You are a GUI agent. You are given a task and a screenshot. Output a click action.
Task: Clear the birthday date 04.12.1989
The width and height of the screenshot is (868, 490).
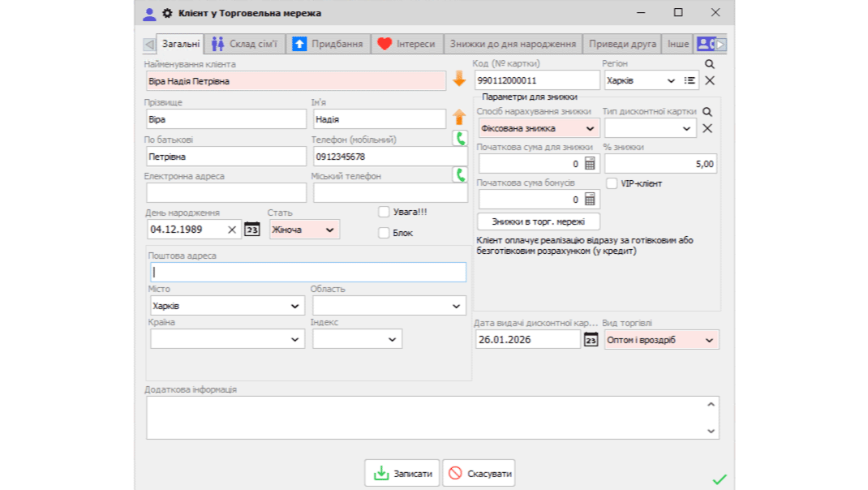tap(232, 230)
